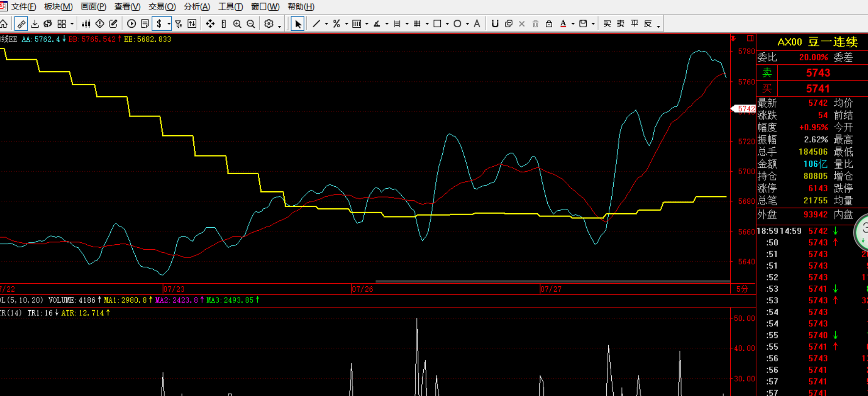
Task: Toggle the padlock lock drawings icon
Action: (549, 24)
